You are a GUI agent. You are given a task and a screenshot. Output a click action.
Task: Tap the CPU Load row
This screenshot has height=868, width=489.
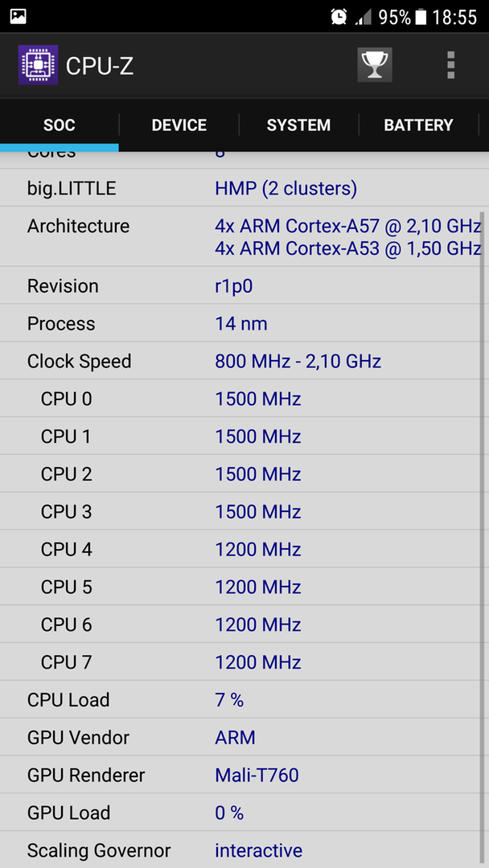click(x=244, y=700)
